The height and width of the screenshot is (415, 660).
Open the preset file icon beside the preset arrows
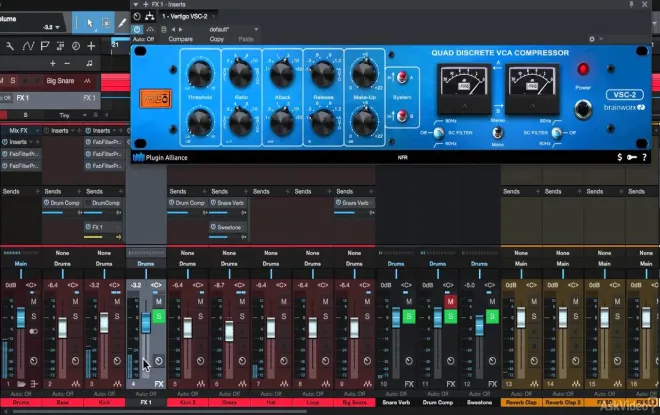click(x=164, y=29)
